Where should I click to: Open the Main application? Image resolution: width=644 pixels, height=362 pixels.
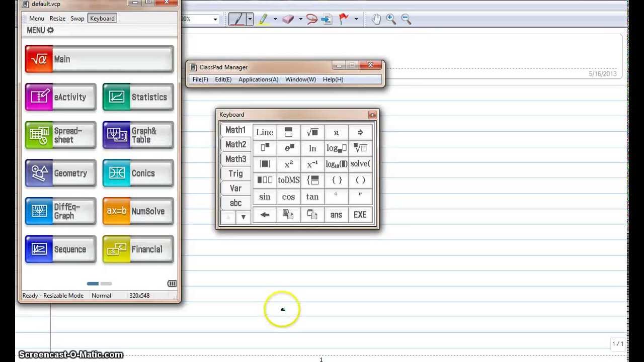point(99,59)
